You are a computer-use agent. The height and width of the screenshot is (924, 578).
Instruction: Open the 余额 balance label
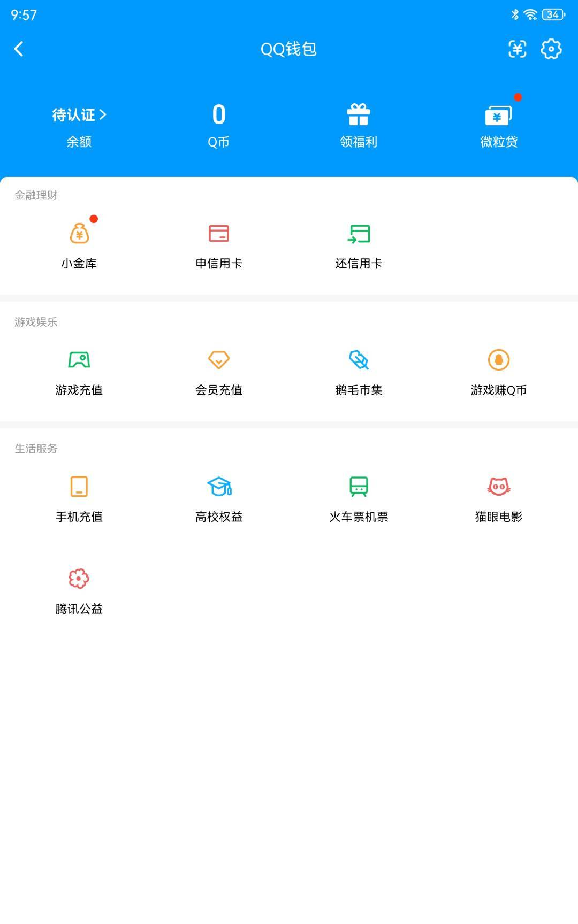click(79, 142)
